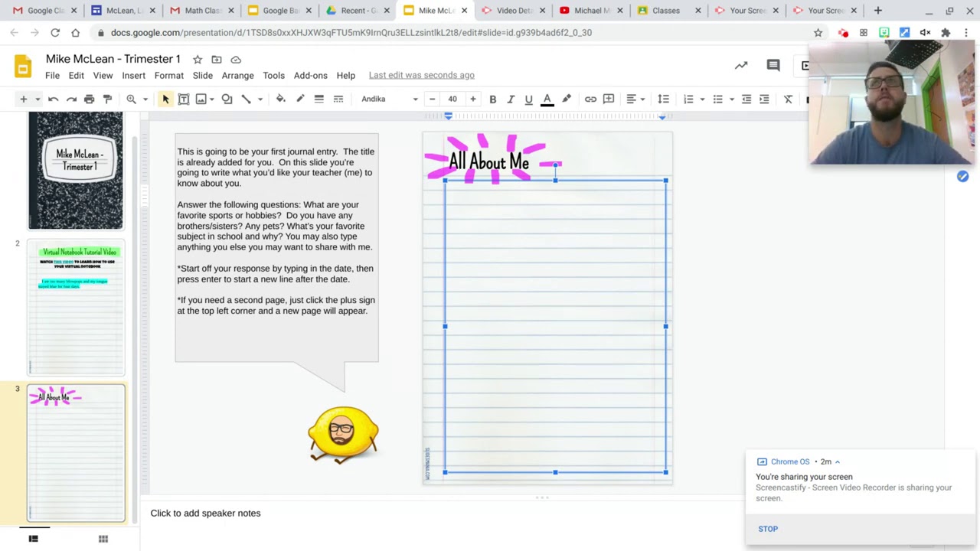Open the border color pencil
This screenshot has width=980, height=551.
(x=300, y=99)
